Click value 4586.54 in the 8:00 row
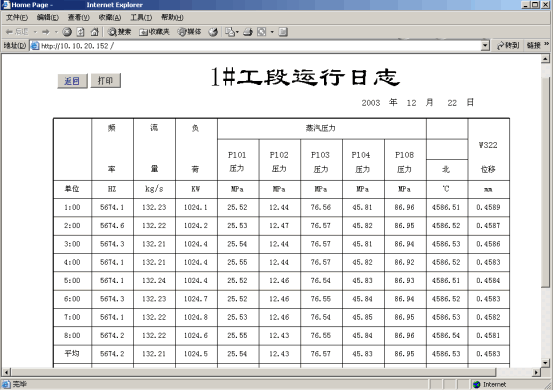 pyautogui.click(x=446, y=336)
